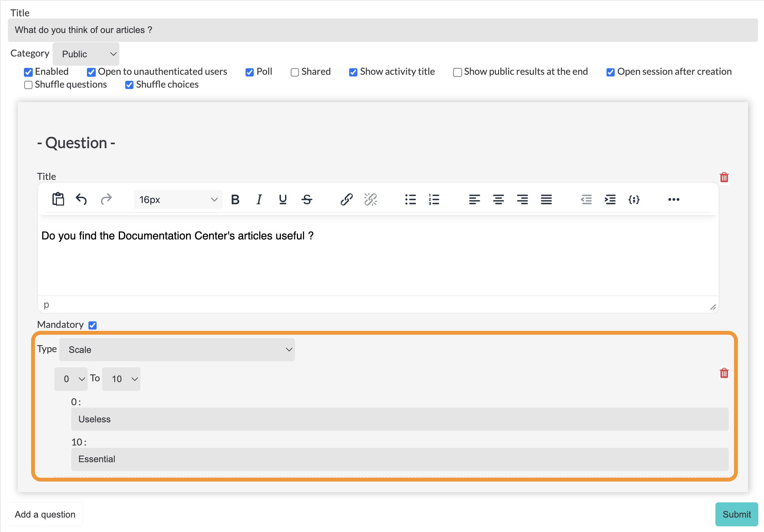Check the Shared checkbox
The width and height of the screenshot is (764, 532).
pos(295,72)
